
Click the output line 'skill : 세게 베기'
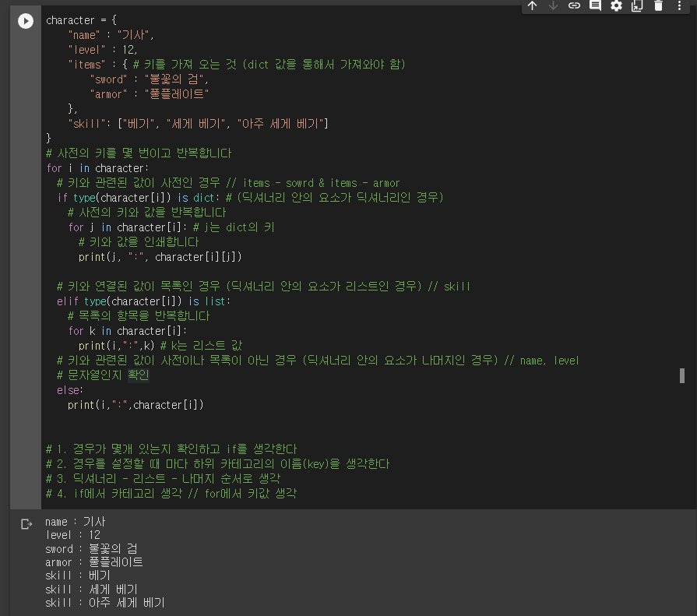coord(91,590)
